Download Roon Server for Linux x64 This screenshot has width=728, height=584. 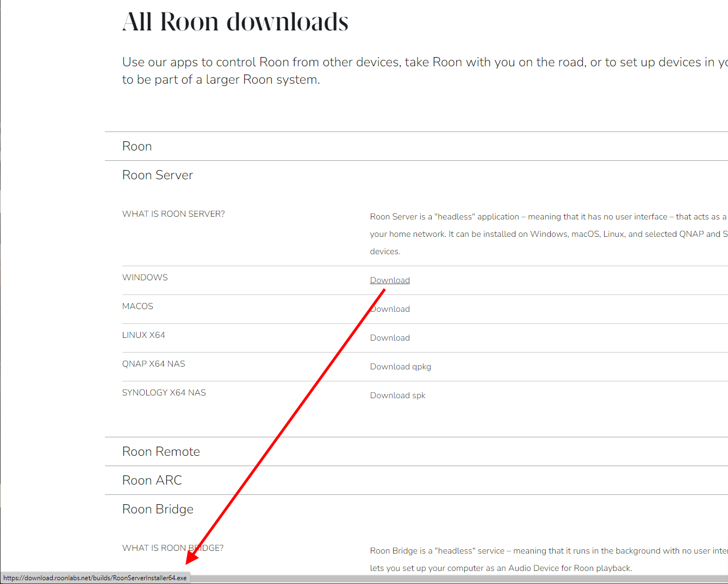point(390,338)
